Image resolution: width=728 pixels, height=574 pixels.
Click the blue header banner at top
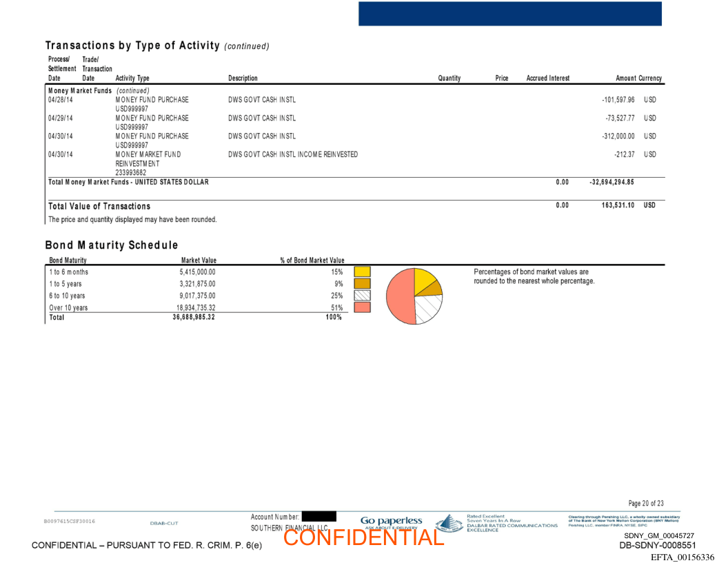(x=509, y=14)
